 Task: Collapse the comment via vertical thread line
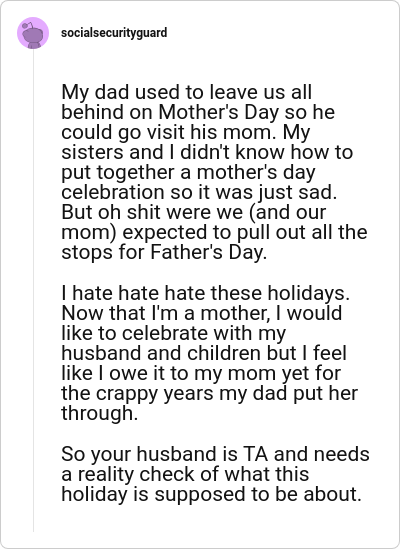pos(34,291)
